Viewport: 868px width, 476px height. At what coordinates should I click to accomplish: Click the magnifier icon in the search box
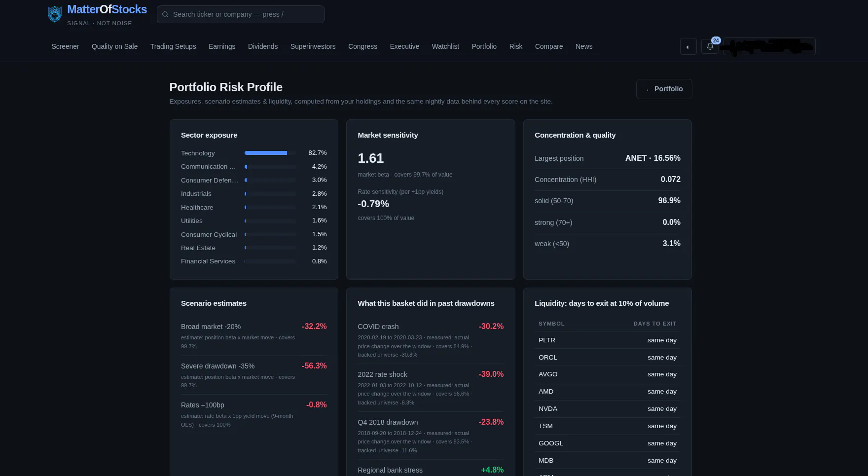point(165,14)
